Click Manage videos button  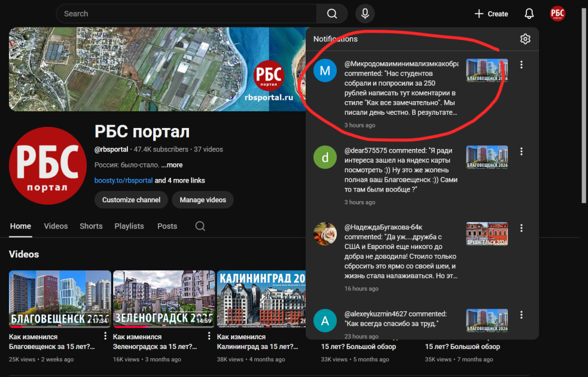203,199
